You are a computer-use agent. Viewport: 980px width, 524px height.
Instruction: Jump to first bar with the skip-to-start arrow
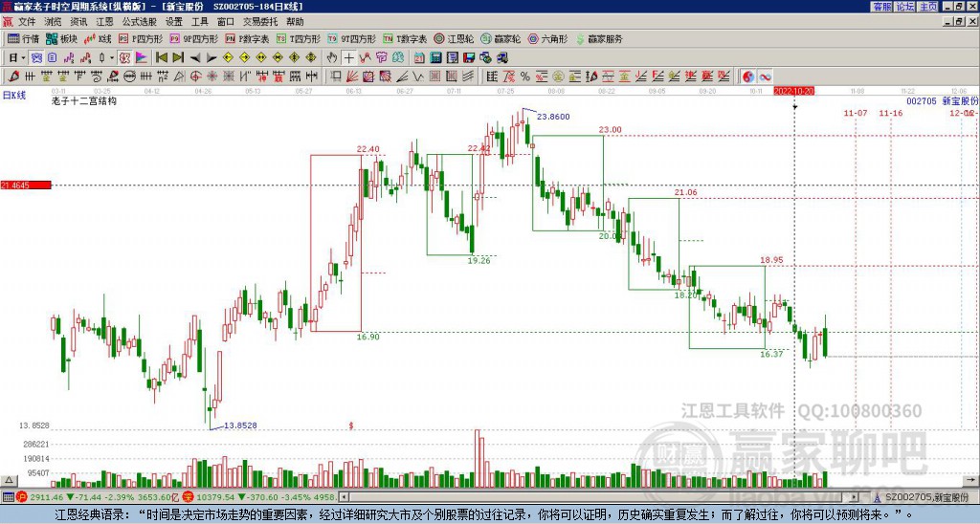pos(161,57)
